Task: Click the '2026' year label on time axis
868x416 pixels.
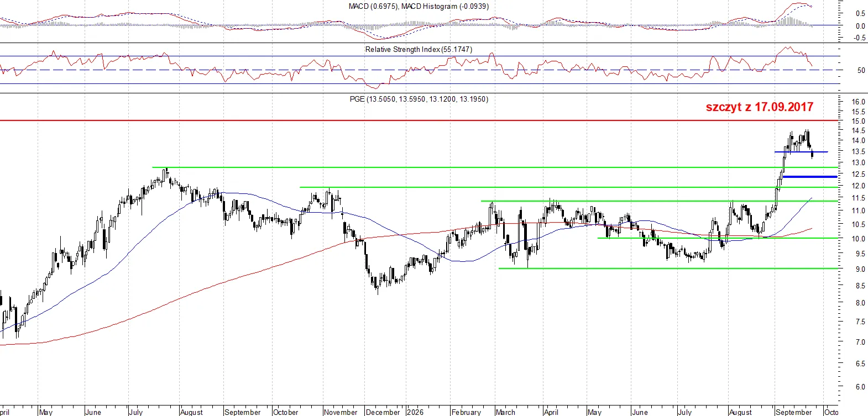Action: coord(415,412)
